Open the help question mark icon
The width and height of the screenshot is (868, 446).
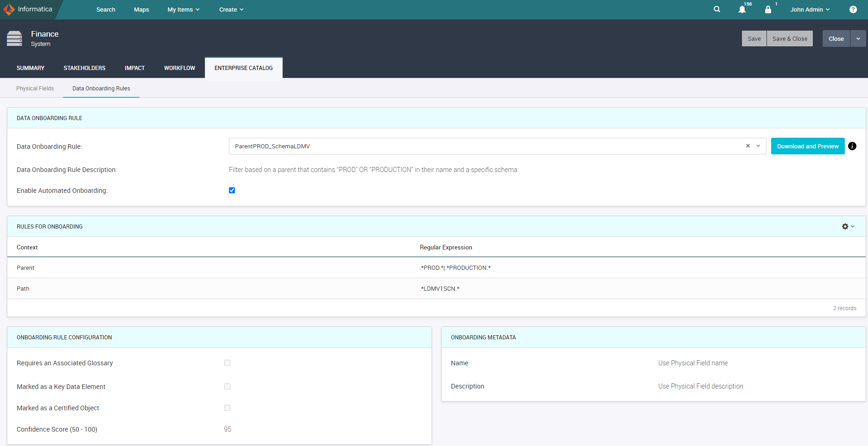(853, 9)
